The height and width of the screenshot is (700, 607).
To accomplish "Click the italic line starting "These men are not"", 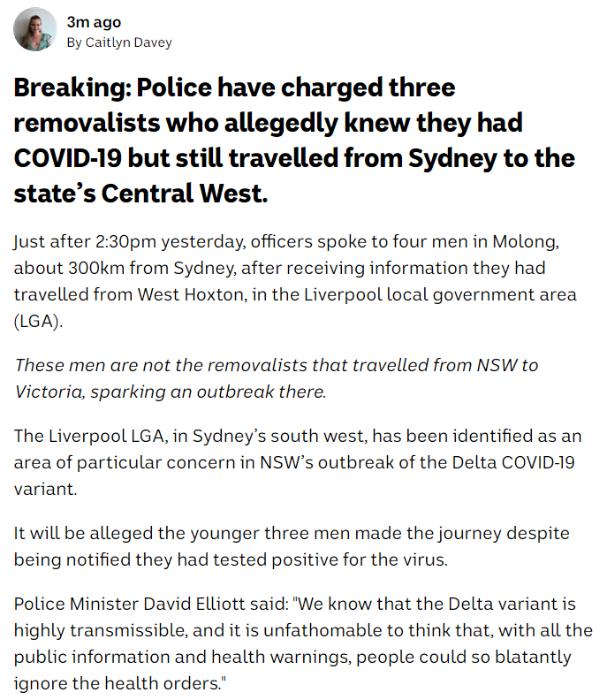I will [277, 364].
